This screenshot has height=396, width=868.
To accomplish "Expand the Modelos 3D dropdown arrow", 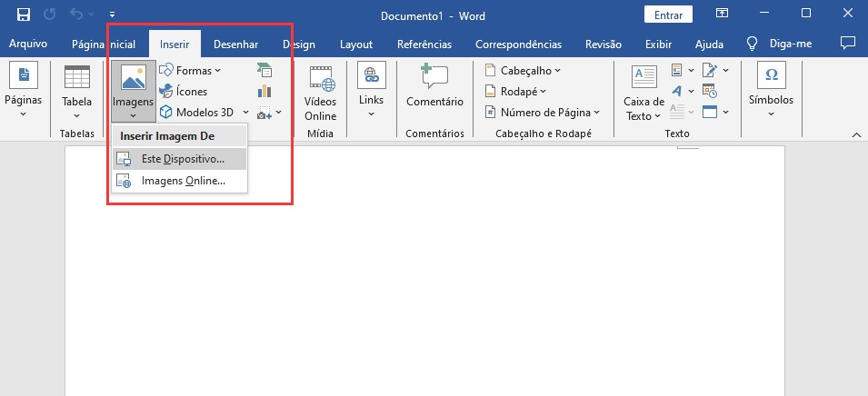I will tap(245, 113).
